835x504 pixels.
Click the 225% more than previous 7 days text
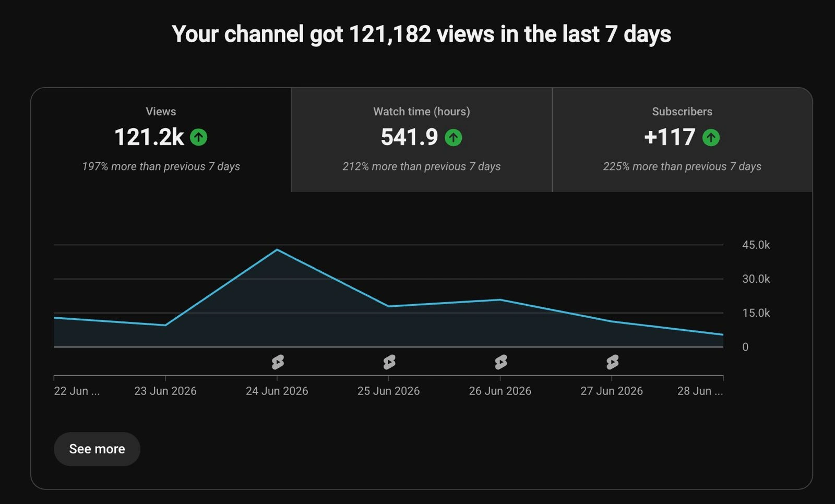[x=682, y=166]
